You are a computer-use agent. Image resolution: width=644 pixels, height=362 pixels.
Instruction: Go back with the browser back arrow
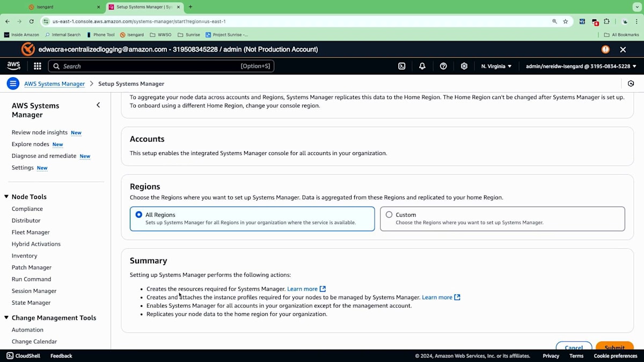point(8,21)
